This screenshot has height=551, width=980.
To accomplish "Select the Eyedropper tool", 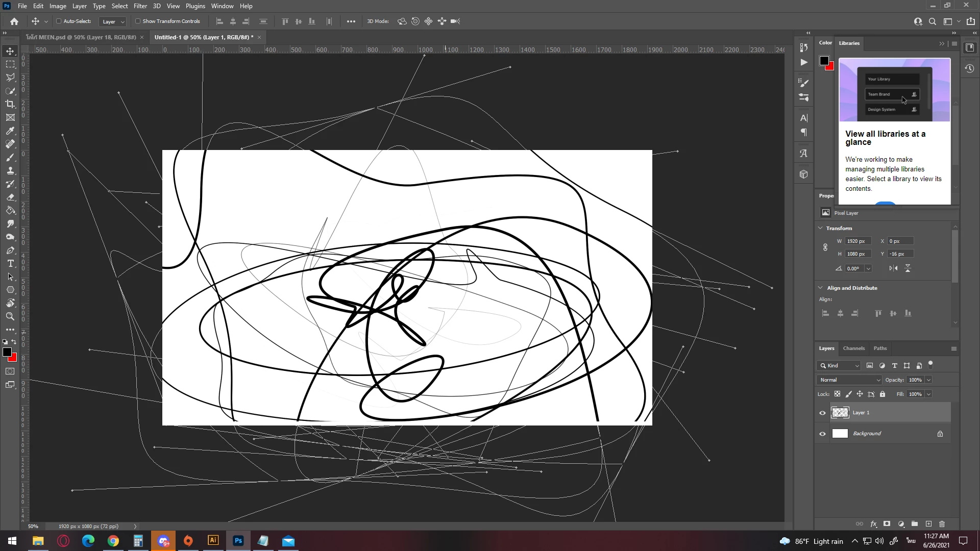I will pos(10,131).
